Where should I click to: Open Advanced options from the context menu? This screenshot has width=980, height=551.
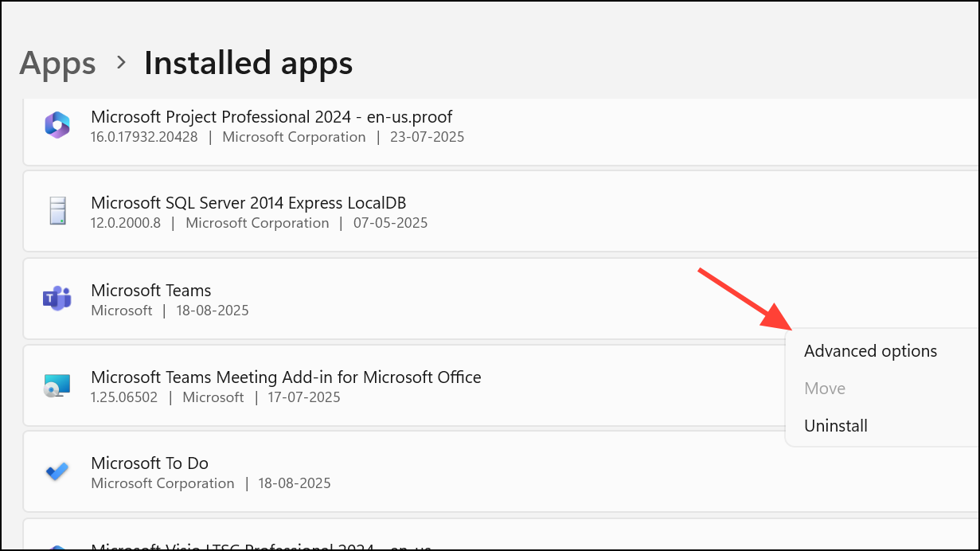[870, 351]
